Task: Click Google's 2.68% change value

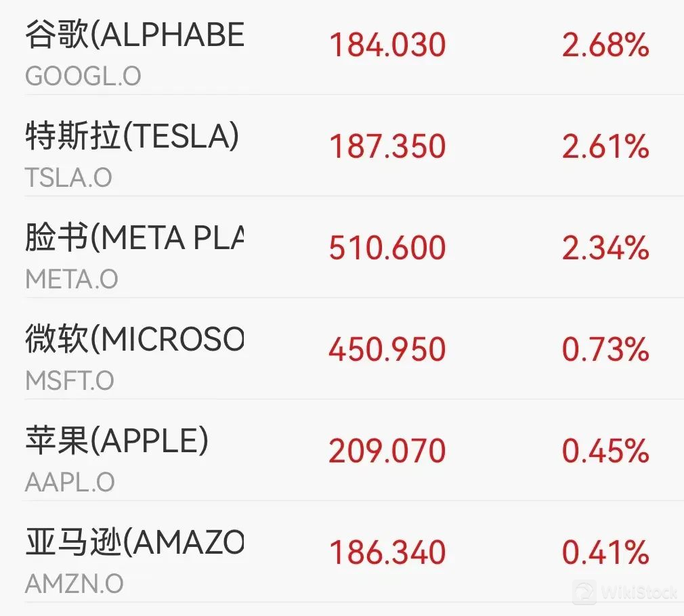Action: pyautogui.click(x=605, y=45)
